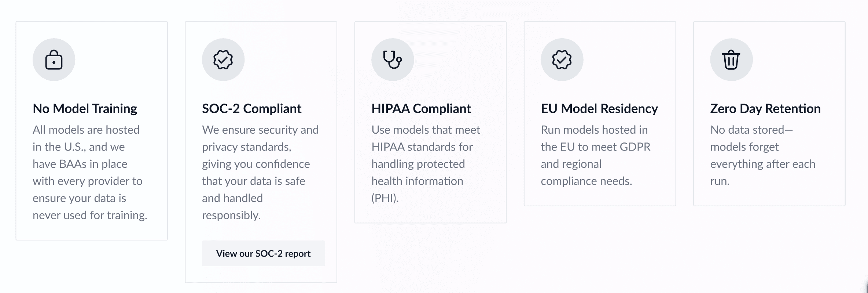The width and height of the screenshot is (868, 293).
Task: Select the SOC-2 Compliant heading
Action: [251, 109]
